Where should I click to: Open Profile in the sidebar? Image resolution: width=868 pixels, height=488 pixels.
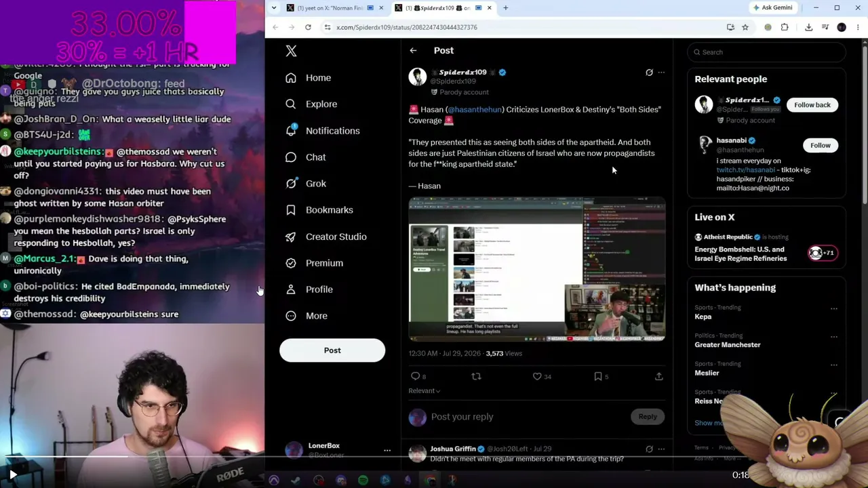coord(309,289)
